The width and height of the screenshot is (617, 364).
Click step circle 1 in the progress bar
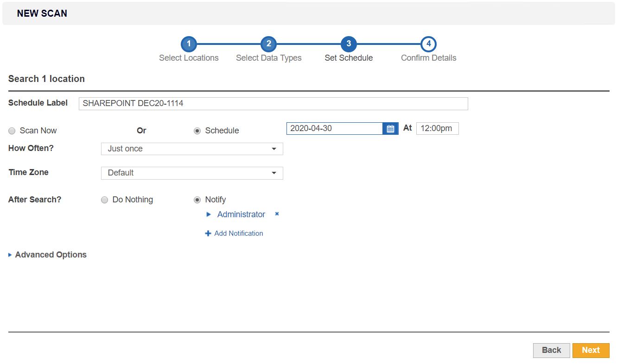click(x=189, y=44)
